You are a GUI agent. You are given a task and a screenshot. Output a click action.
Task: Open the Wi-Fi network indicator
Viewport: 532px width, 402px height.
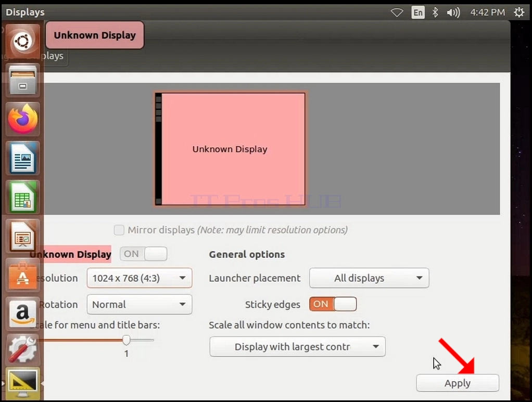pos(397,12)
